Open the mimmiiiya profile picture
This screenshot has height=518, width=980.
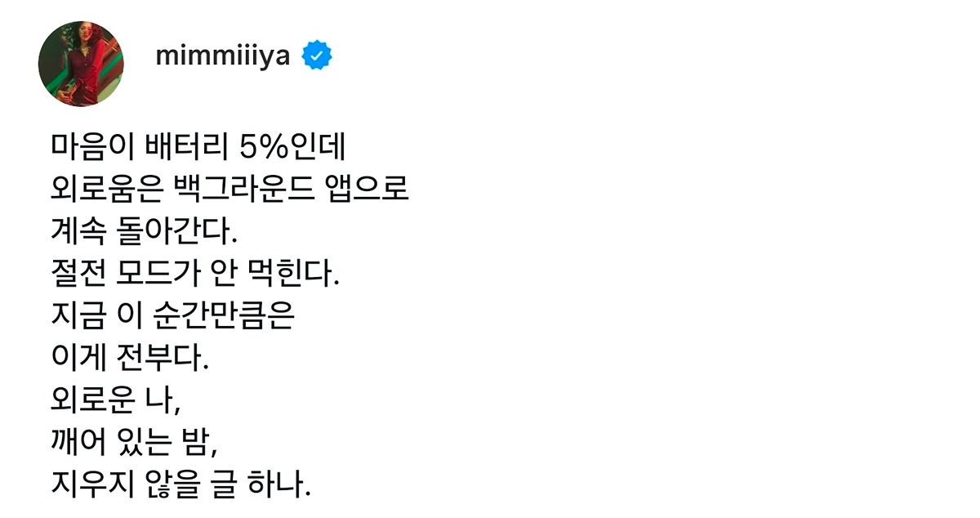(x=81, y=64)
